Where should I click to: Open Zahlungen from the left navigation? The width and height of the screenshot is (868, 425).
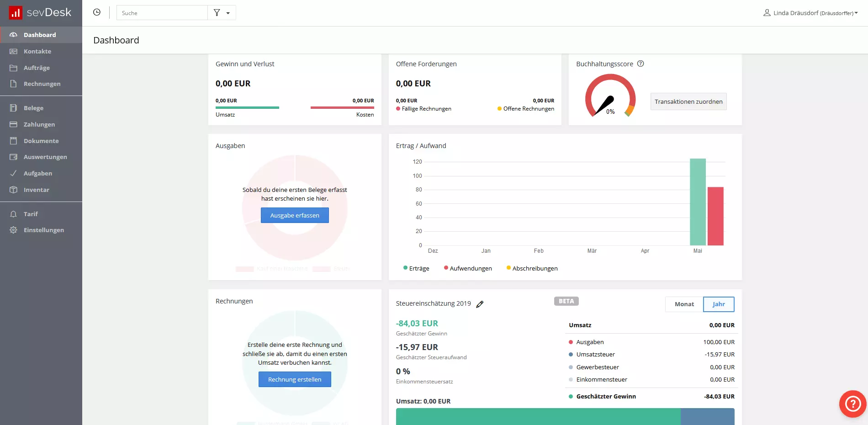14,124
